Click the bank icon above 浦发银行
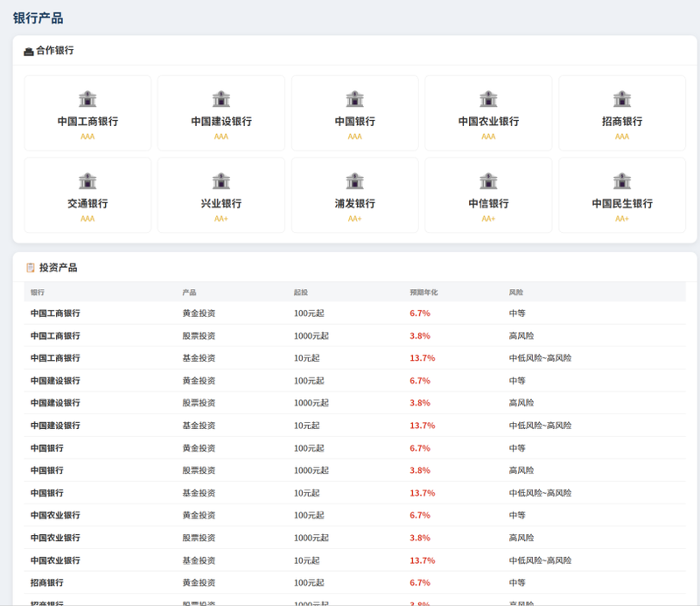This screenshot has width=700, height=606. click(355, 181)
